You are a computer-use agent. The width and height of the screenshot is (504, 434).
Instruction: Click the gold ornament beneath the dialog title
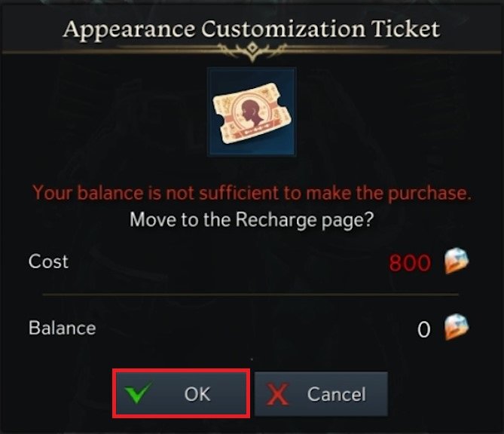252,50
